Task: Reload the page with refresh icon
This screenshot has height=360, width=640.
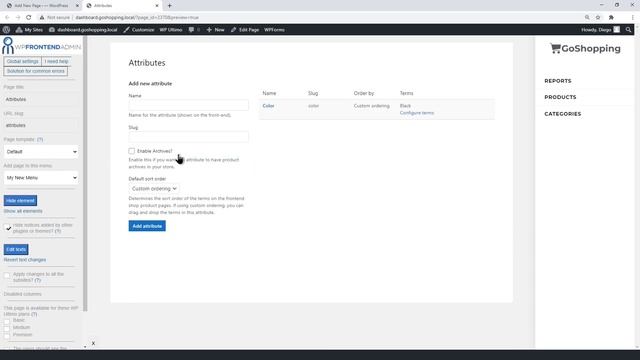Action: 29,18
